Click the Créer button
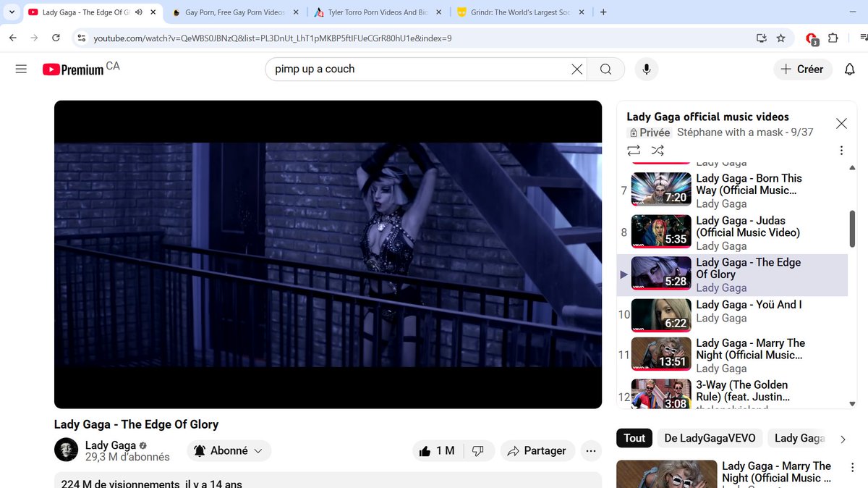Image resolution: width=868 pixels, height=488 pixels. (803, 70)
